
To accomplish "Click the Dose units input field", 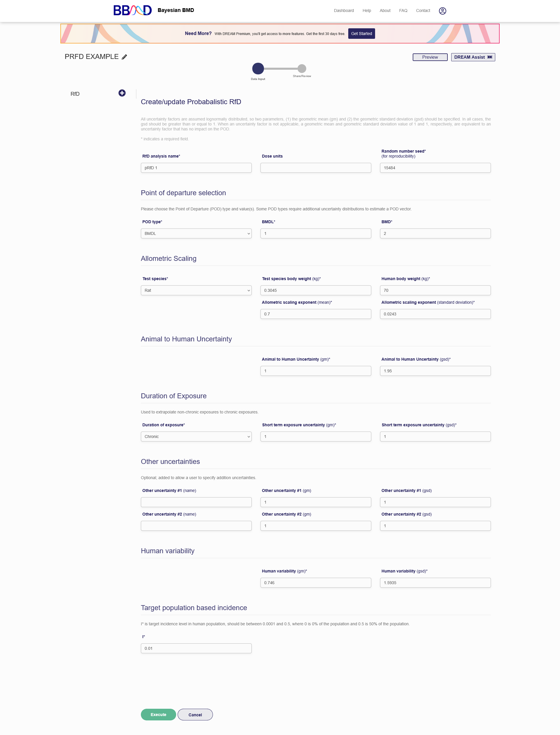I will coord(315,168).
